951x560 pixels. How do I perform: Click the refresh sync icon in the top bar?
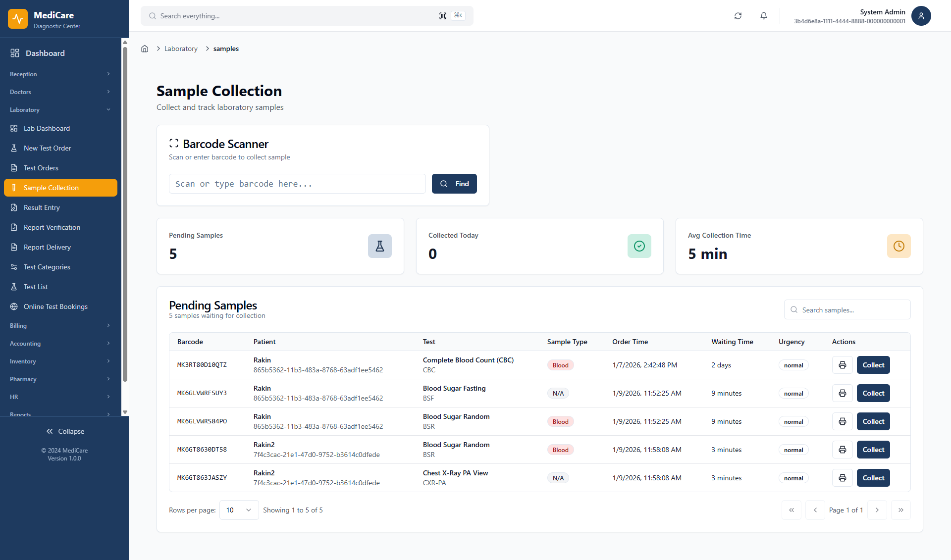coord(738,16)
